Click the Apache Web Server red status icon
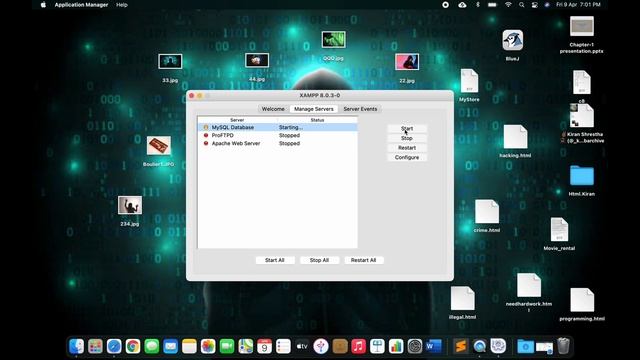This screenshot has width=640, height=360. (x=206, y=143)
